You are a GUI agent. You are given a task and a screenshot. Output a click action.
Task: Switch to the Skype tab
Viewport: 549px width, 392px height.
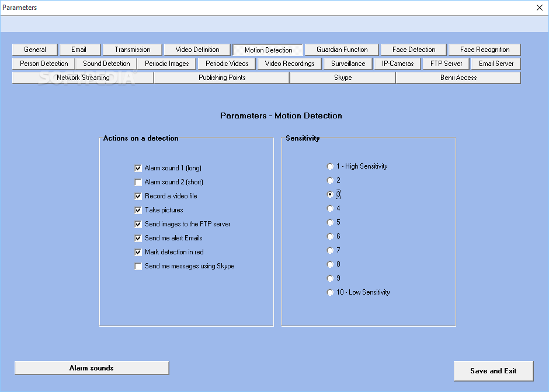point(343,78)
